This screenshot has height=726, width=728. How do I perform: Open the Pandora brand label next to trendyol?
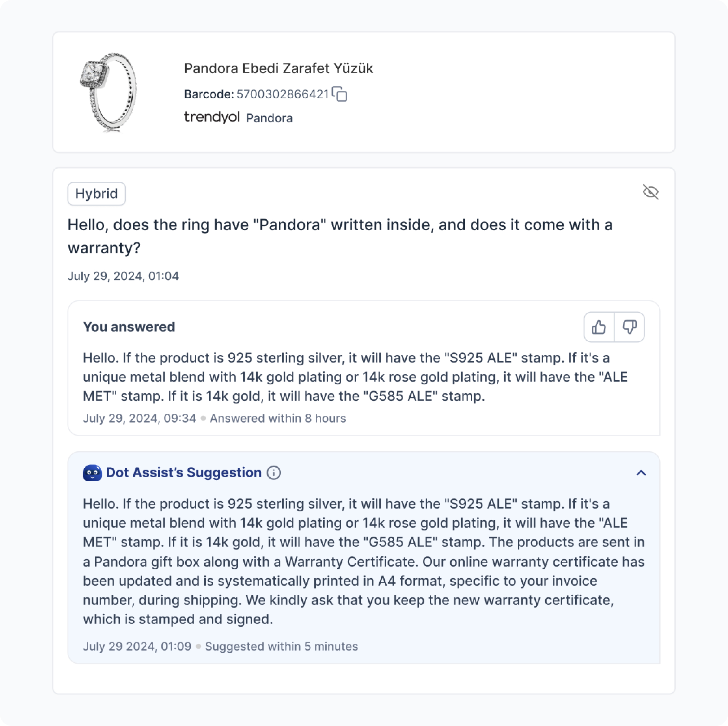click(269, 118)
